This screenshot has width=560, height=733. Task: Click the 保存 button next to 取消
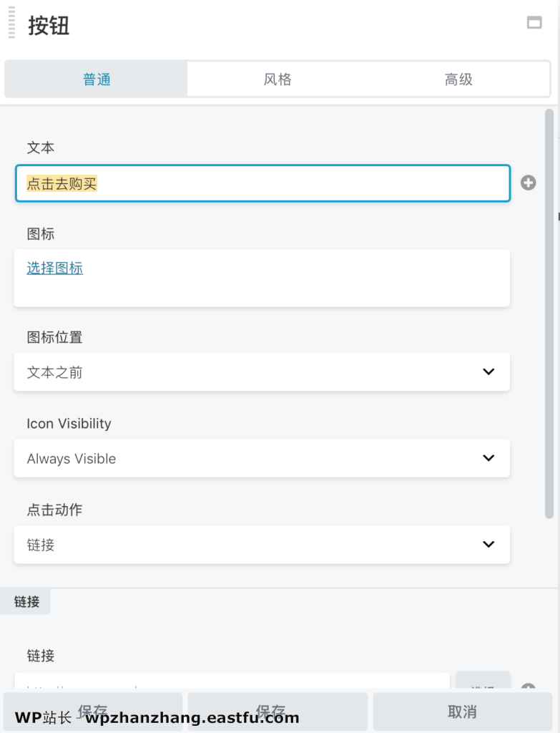point(277,712)
